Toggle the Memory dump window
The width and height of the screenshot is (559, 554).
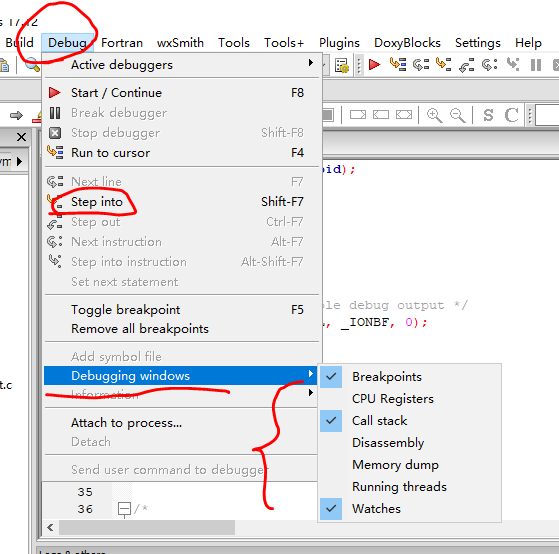(x=410, y=465)
